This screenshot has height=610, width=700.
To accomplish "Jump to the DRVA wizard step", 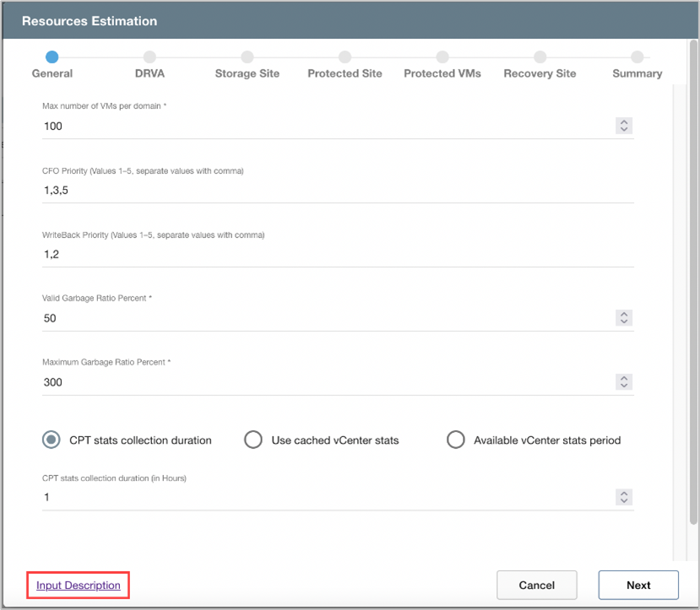I will pyautogui.click(x=149, y=57).
